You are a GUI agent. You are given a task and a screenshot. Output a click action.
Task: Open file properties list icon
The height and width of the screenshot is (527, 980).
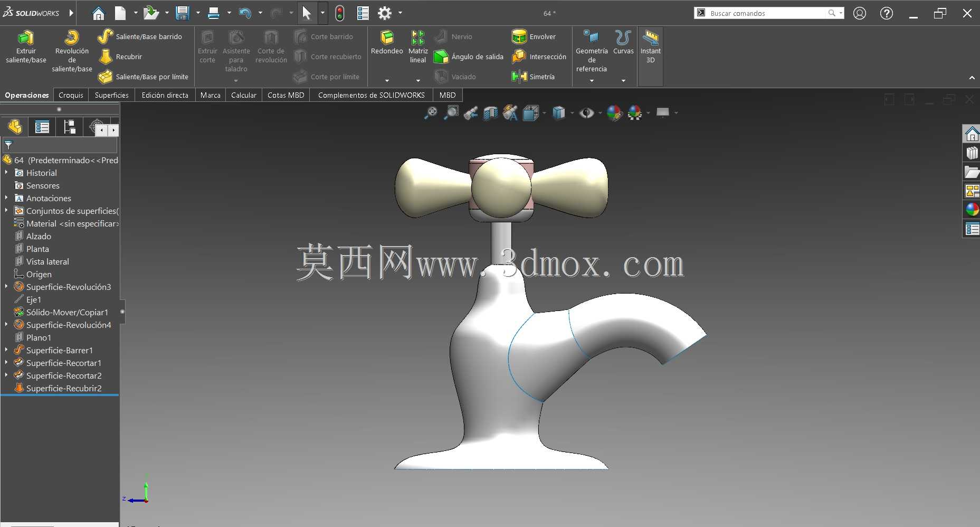(363, 13)
